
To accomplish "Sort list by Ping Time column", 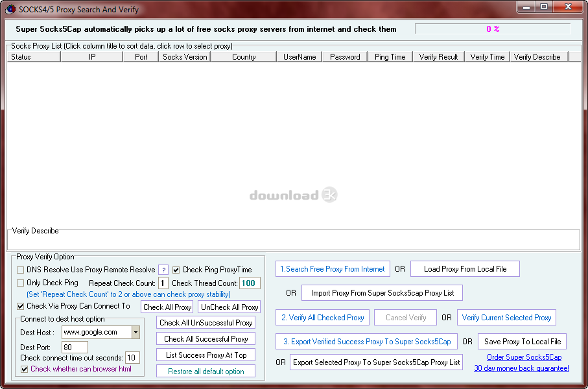I will [390, 57].
